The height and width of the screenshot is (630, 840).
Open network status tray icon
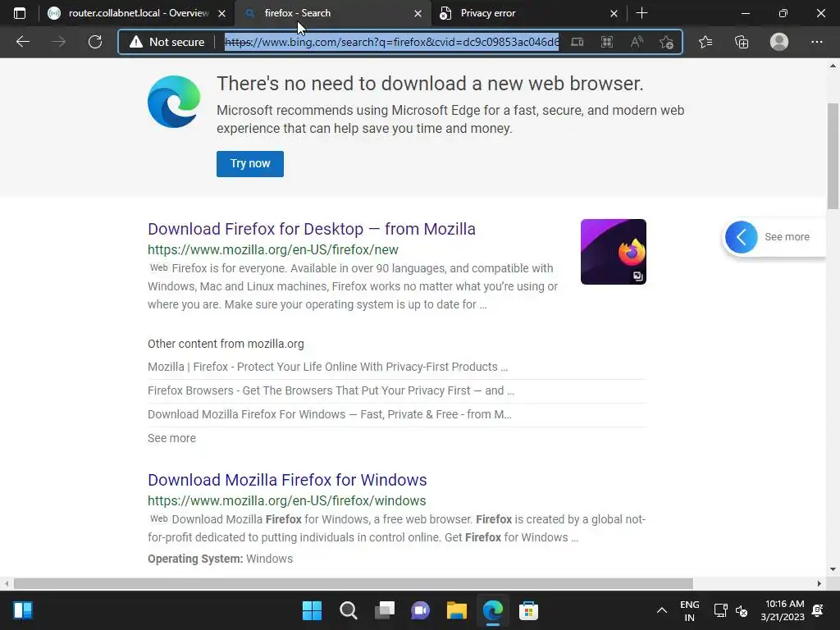tap(720, 610)
